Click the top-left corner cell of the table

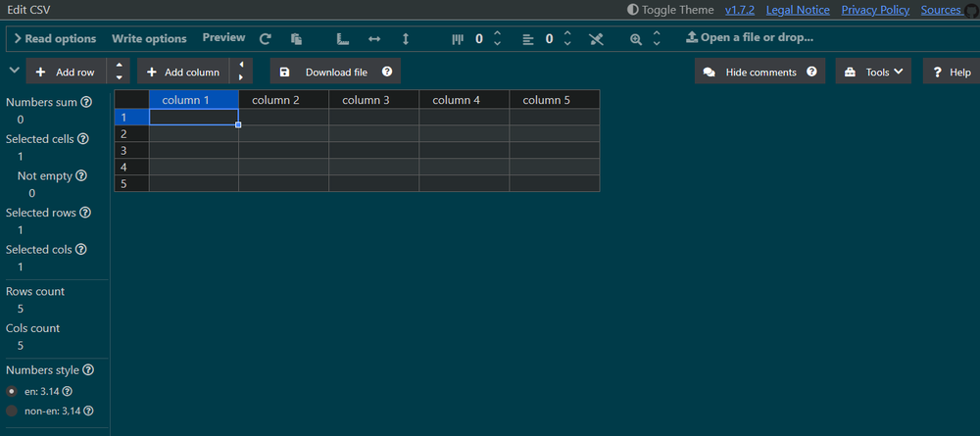pos(132,99)
